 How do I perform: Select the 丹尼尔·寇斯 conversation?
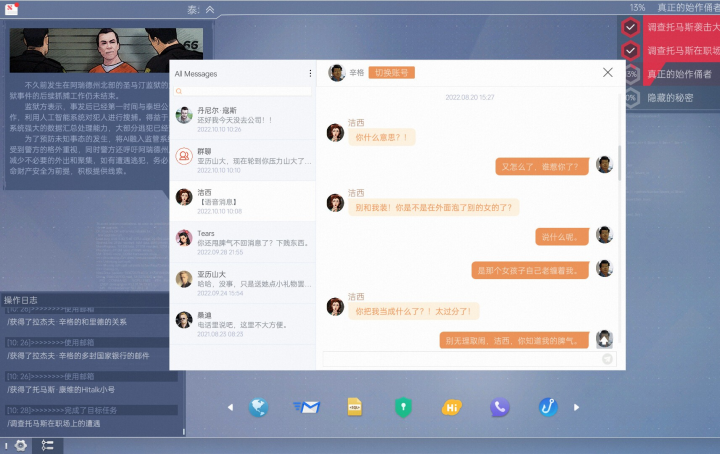(242, 119)
